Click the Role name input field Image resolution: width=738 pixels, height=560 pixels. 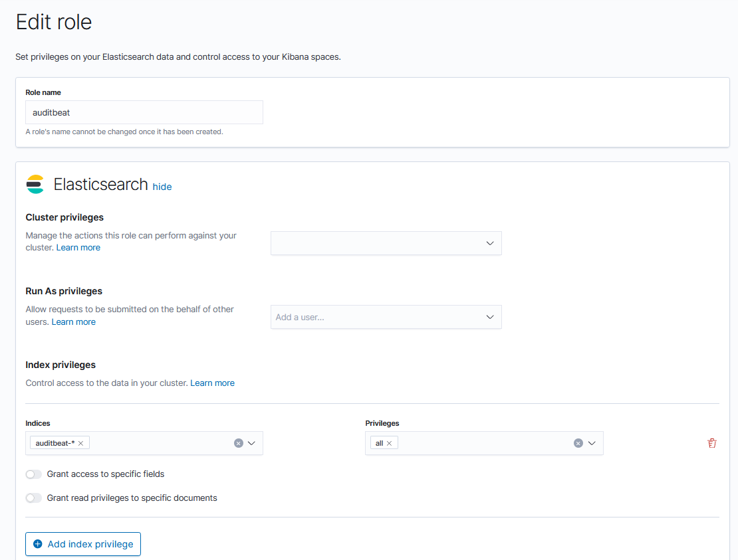144,112
